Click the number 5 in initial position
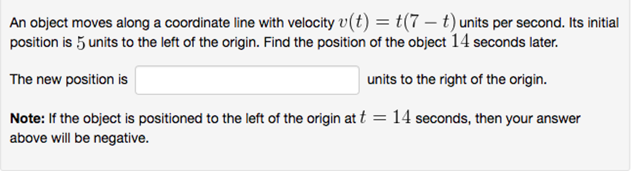Viewport: 644px width, 171px height. pyautogui.click(x=81, y=43)
